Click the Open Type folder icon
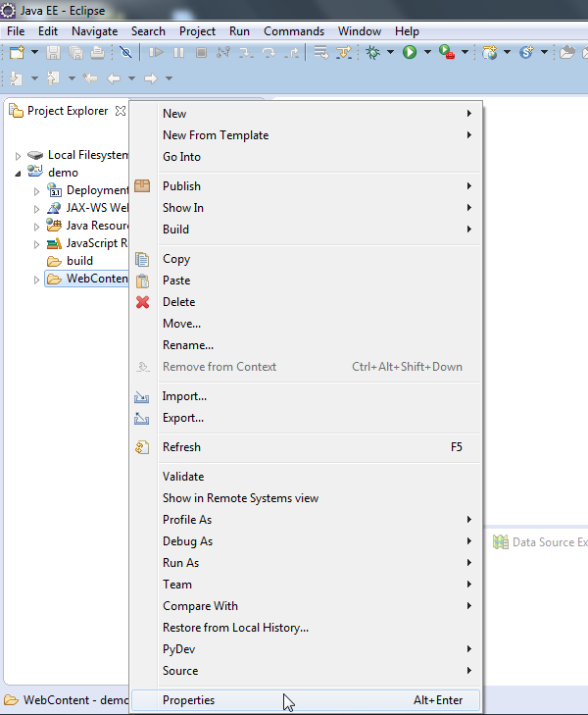 click(567, 52)
